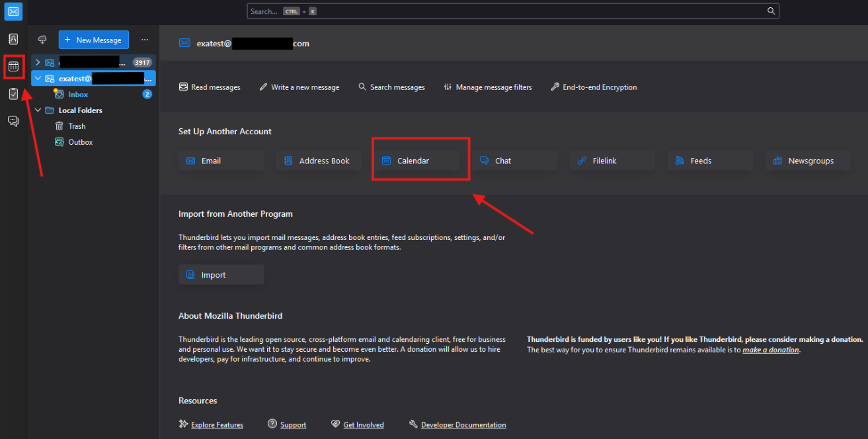This screenshot has height=439, width=868.
Task: Click Write a new message
Action: (299, 87)
